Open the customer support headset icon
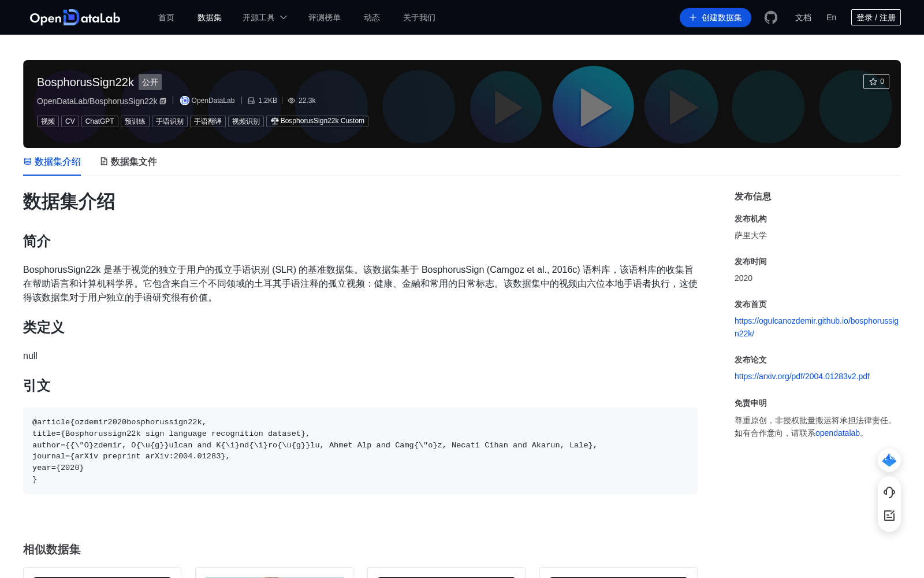924x578 pixels. click(889, 492)
